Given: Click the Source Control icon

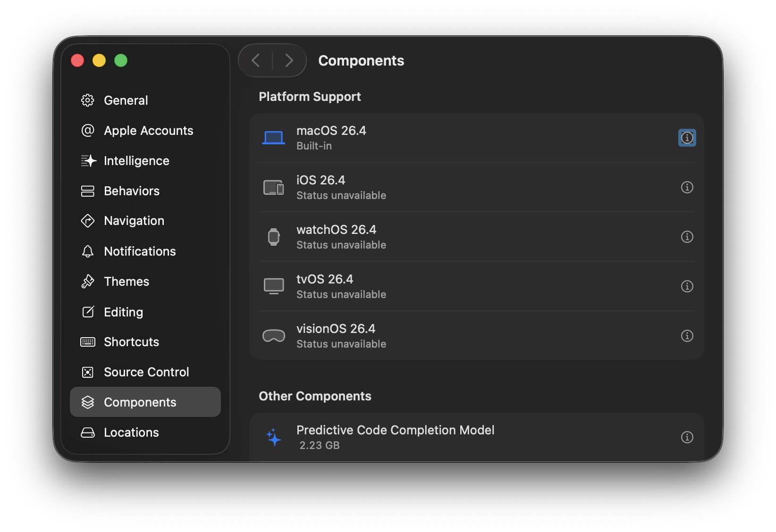Looking at the screenshot, I should (88, 372).
